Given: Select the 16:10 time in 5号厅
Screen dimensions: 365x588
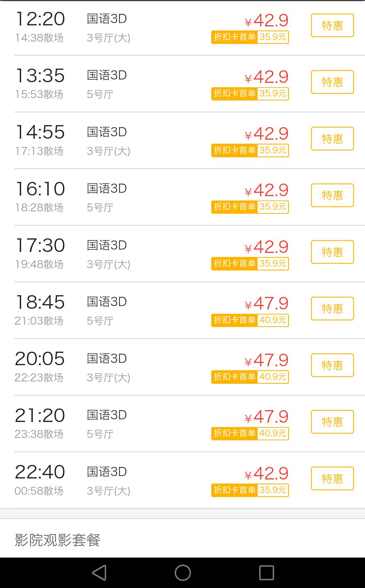Looking at the screenshot, I should pos(40,189).
